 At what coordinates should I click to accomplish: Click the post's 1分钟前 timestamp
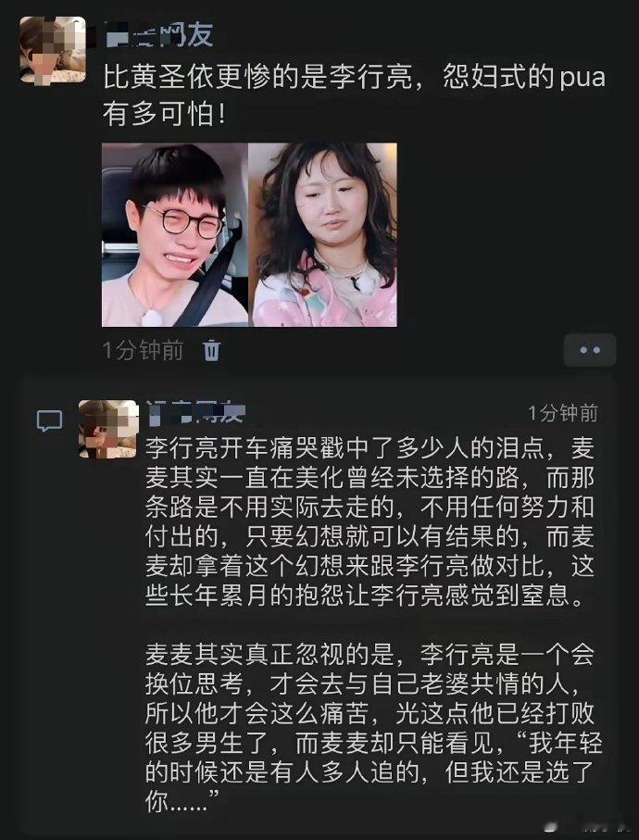(143, 350)
